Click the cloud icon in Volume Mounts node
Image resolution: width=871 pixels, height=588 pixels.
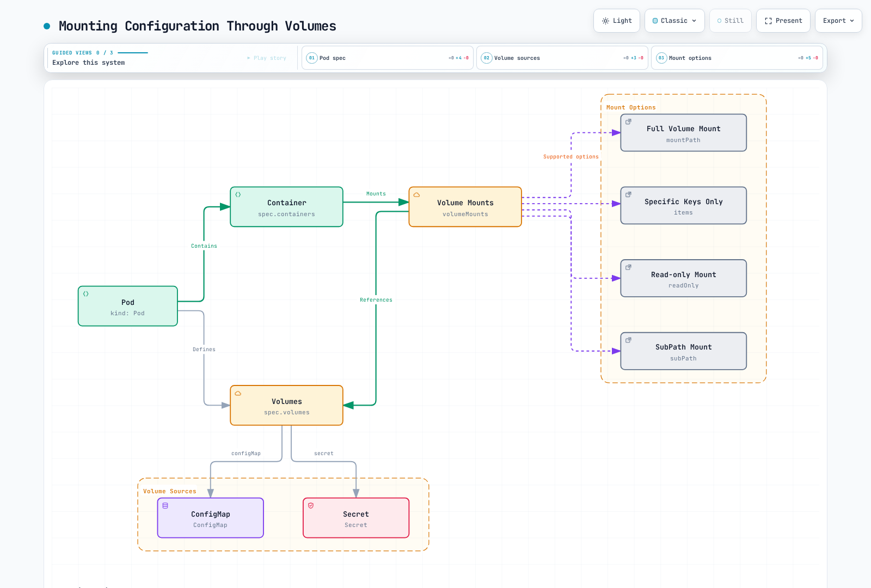click(x=416, y=195)
